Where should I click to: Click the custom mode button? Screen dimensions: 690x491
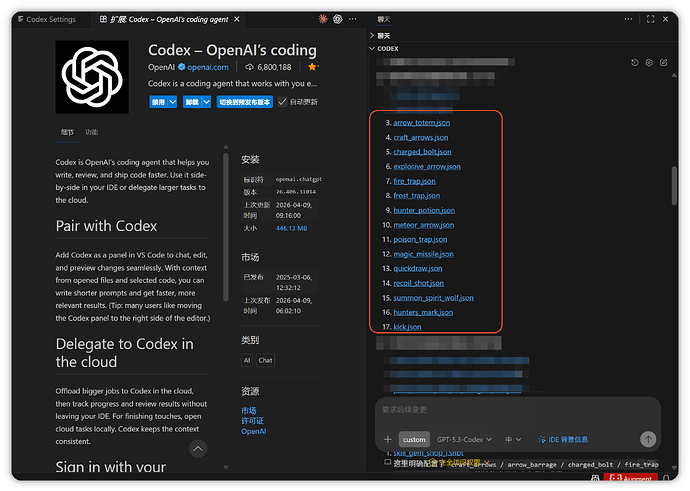(x=414, y=439)
